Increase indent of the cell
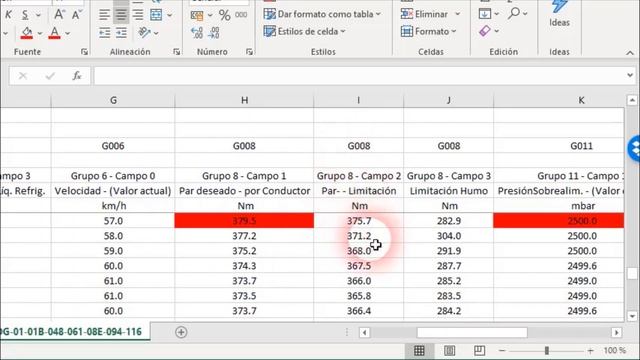The height and width of the screenshot is (360, 640). point(121,33)
